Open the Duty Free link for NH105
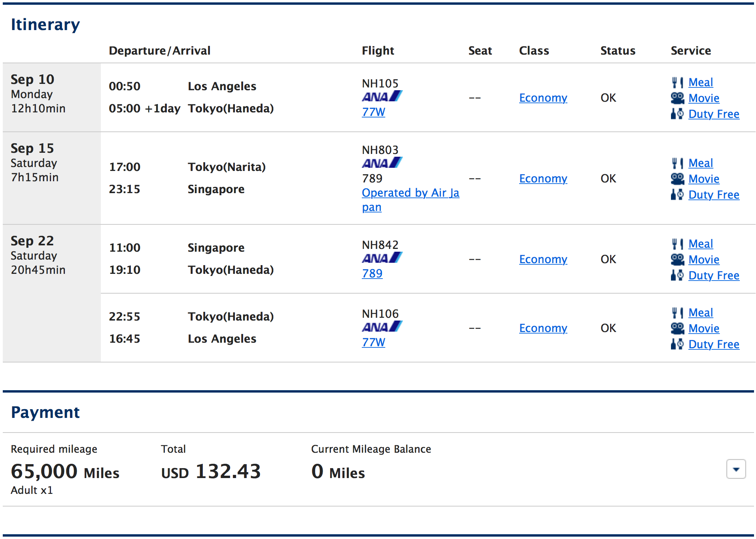Screen dimensions: 756x539 [x=714, y=114]
